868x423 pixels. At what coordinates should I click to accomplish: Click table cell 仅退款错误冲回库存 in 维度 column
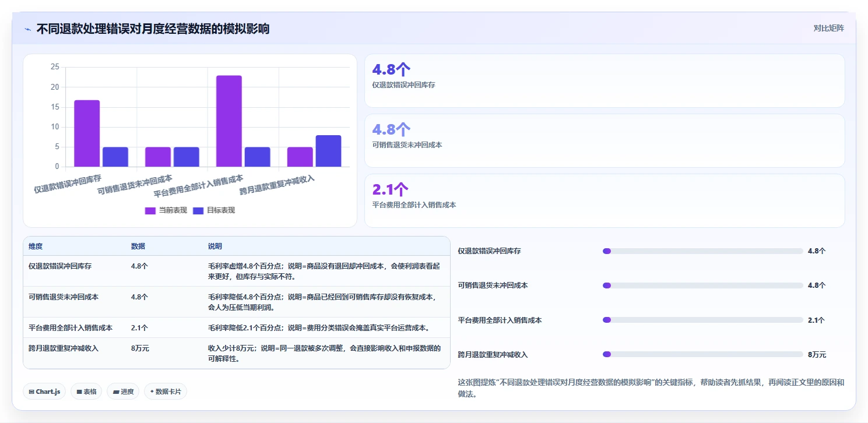pyautogui.click(x=60, y=266)
